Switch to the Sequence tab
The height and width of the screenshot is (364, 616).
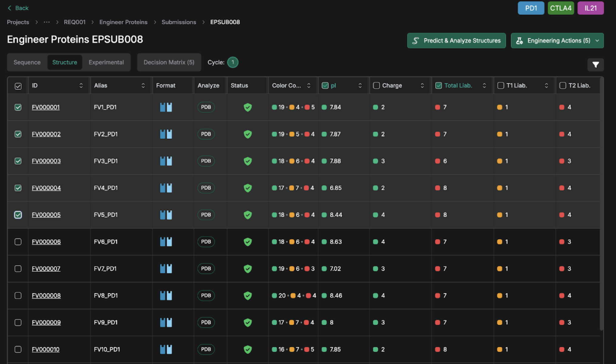coord(27,62)
